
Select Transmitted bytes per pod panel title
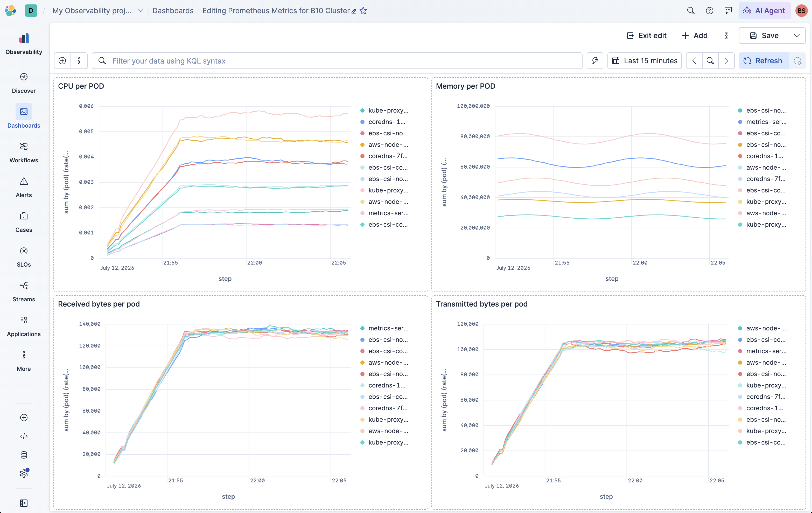pos(481,304)
